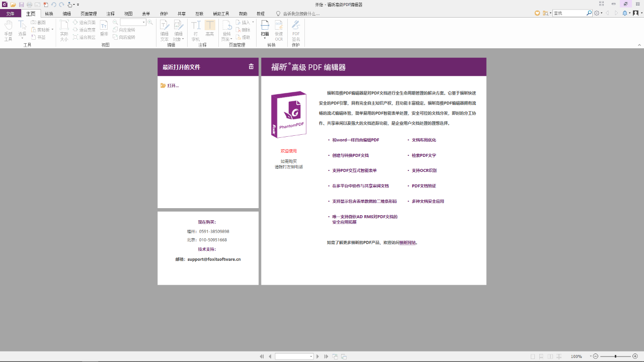Click the ribbon zoom-out magnifier
The height and width of the screenshot is (362, 644).
coord(115,23)
